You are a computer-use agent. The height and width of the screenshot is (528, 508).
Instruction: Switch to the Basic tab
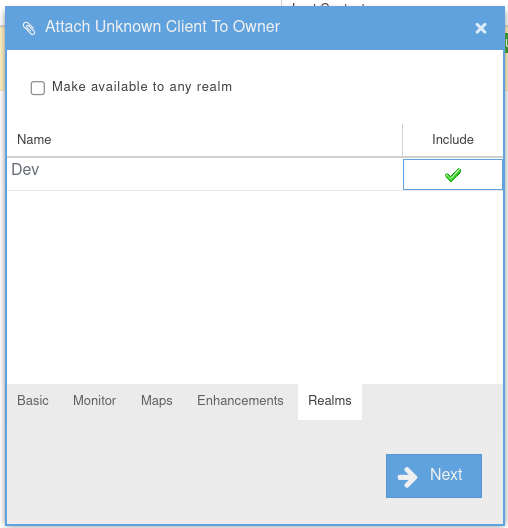pyautogui.click(x=33, y=401)
